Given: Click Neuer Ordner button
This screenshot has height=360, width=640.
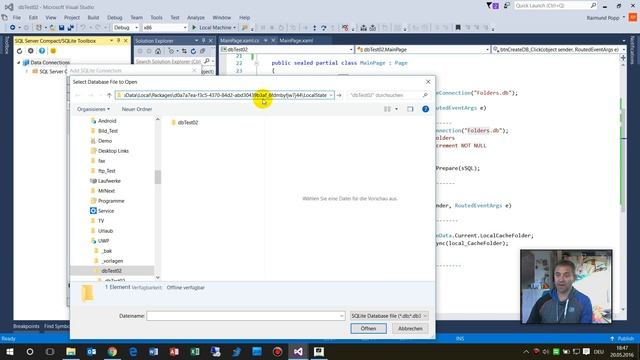Looking at the screenshot, I should coord(137,109).
